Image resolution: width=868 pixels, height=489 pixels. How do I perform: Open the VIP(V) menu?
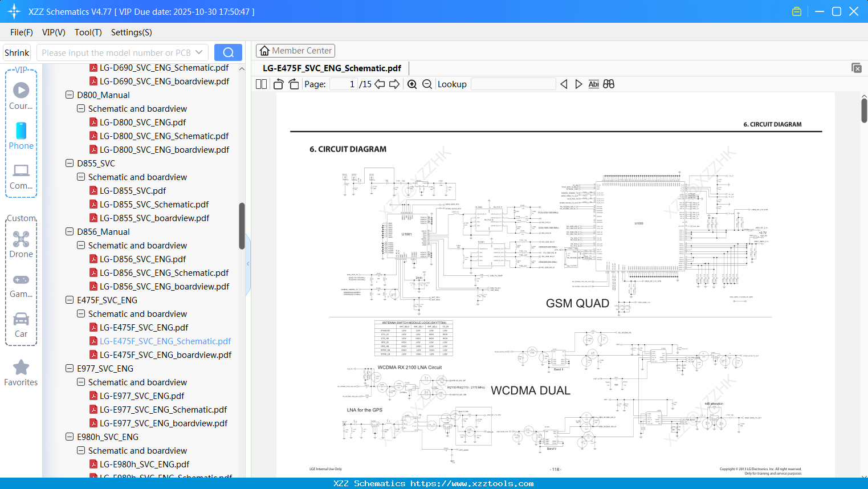(53, 32)
